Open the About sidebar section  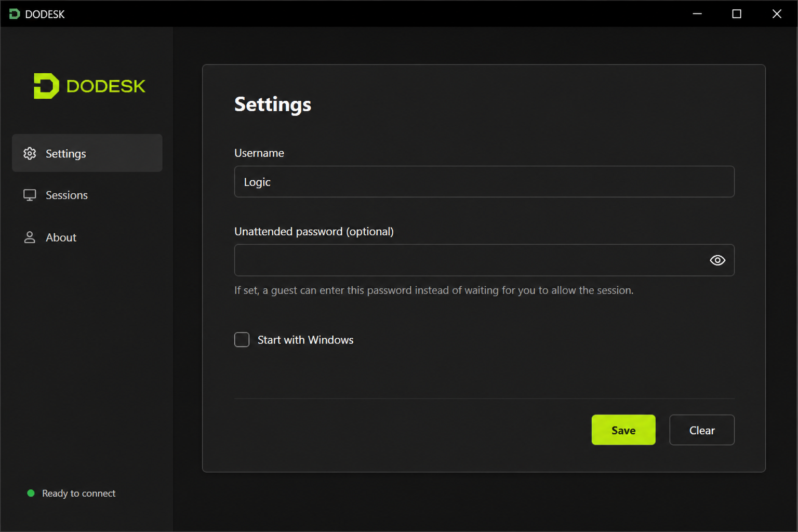pyautogui.click(x=87, y=237)
